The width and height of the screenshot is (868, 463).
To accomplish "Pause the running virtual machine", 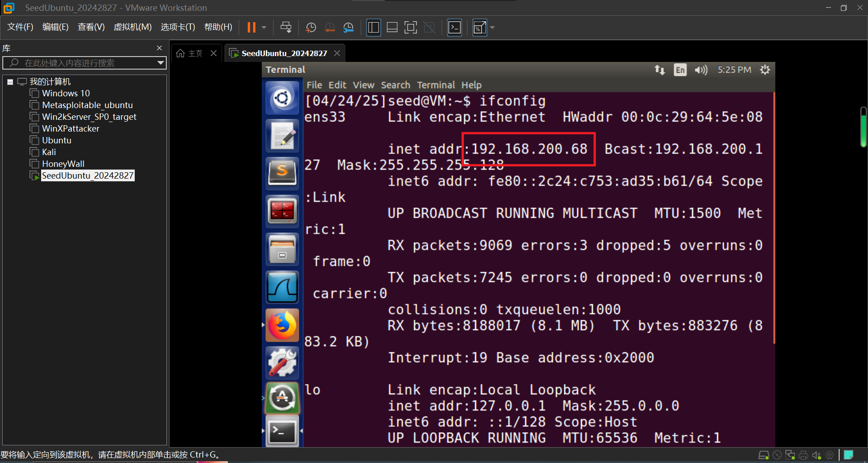I will 251,28.
